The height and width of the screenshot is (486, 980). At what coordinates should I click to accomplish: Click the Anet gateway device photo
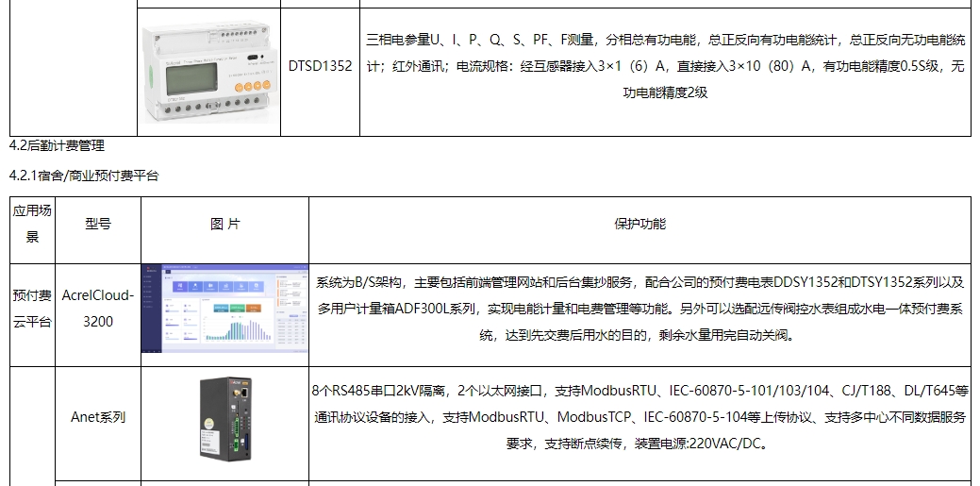click(224, 418)
